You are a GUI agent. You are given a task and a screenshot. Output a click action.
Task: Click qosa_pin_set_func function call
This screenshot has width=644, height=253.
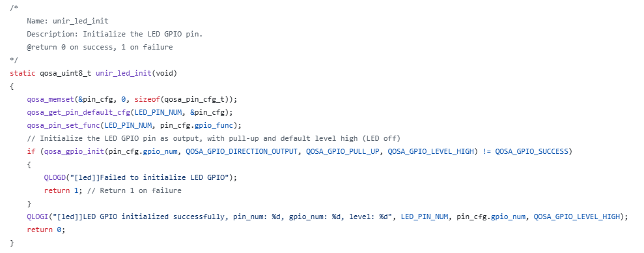coord(63,125)
